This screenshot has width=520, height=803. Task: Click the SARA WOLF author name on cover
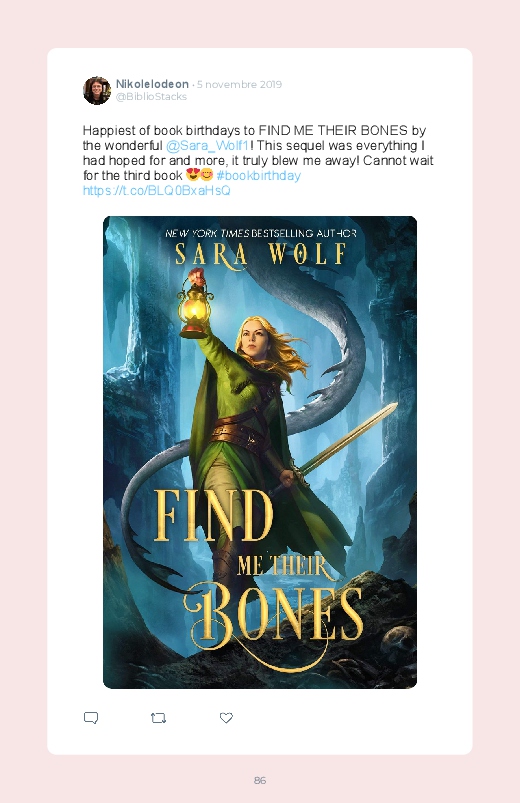tap(260, 253)
